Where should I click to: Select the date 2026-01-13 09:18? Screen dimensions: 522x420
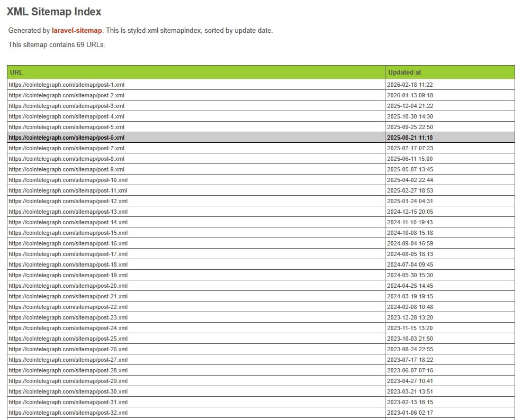pos(410,95)
